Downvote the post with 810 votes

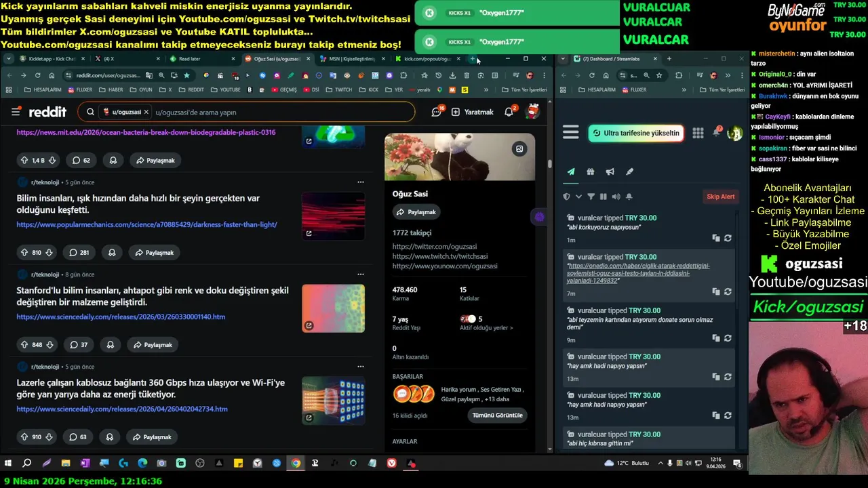[50, 253]
